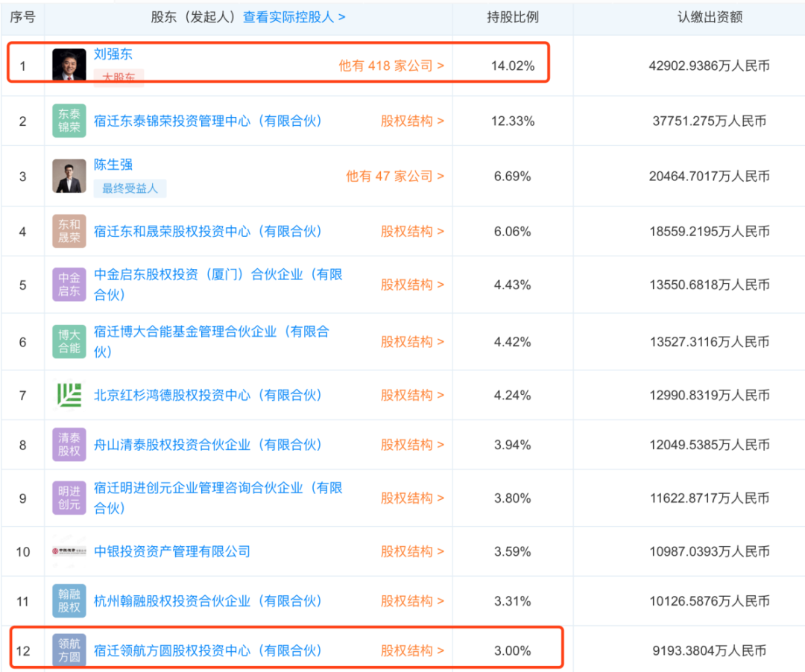
Task: Select 42902.9386万人民币 amount cell
Action: click(710, 66)
